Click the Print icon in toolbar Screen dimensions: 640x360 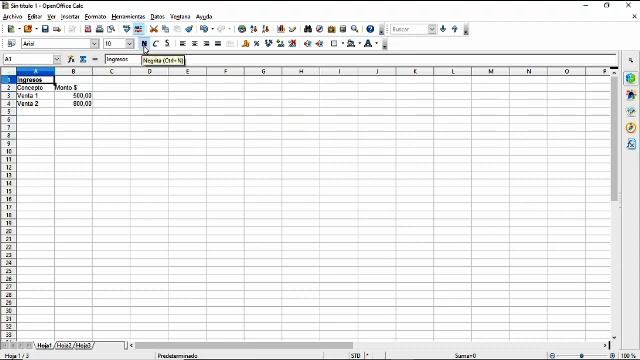click(99, 29)
